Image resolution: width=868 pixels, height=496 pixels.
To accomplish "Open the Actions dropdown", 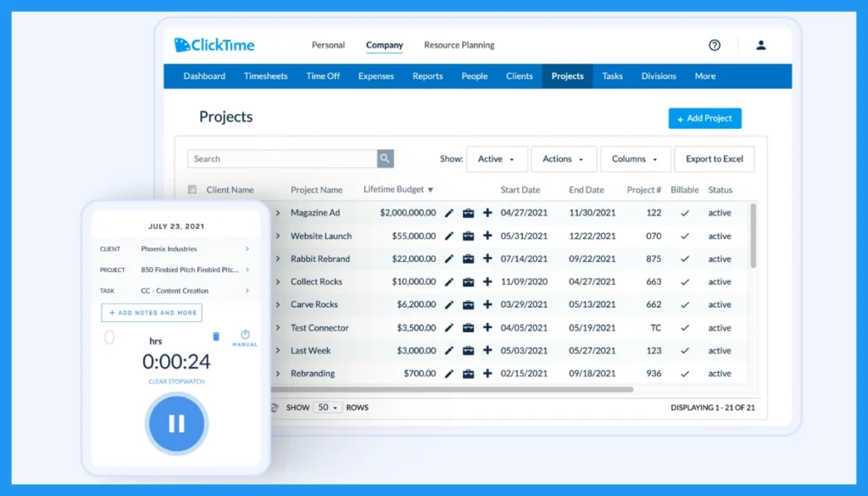I will coord(564,159).
